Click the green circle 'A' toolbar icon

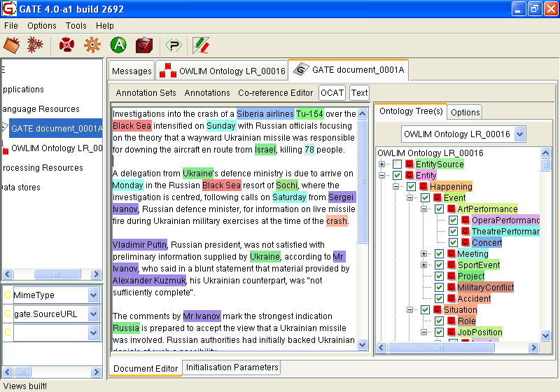point(118,45)
